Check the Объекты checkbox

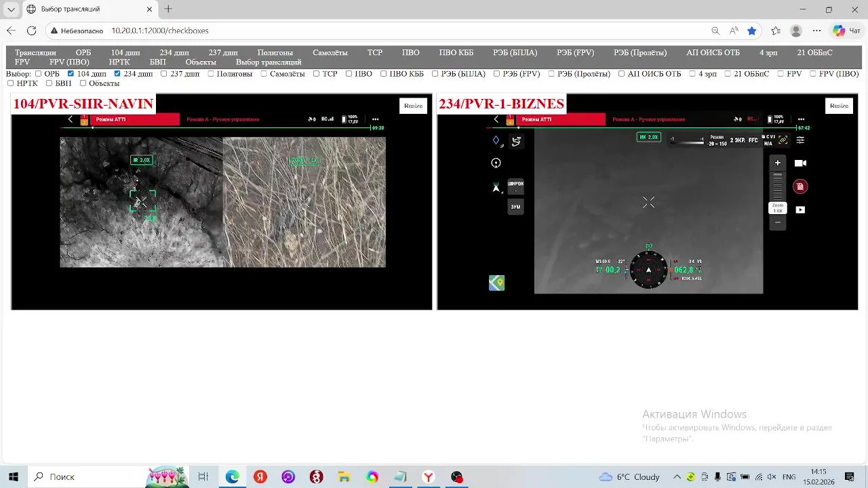point(83,83)
